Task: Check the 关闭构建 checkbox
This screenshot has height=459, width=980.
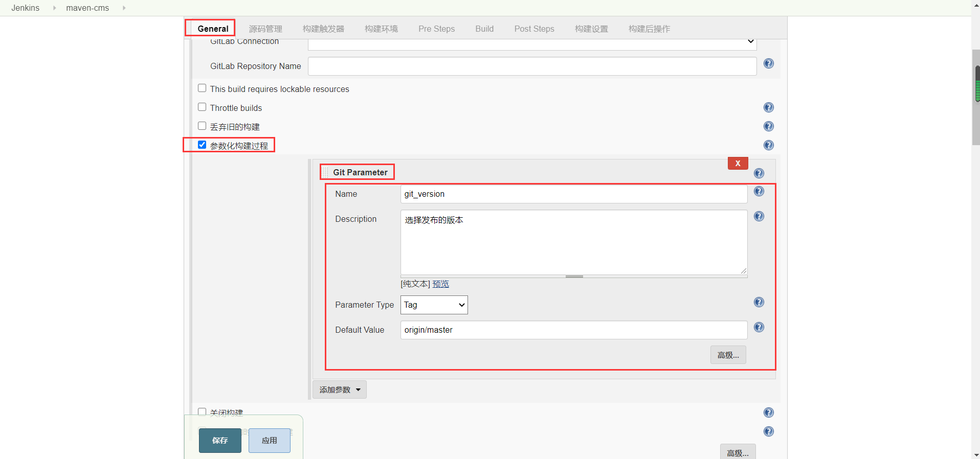Action: [x=202, y=412]
